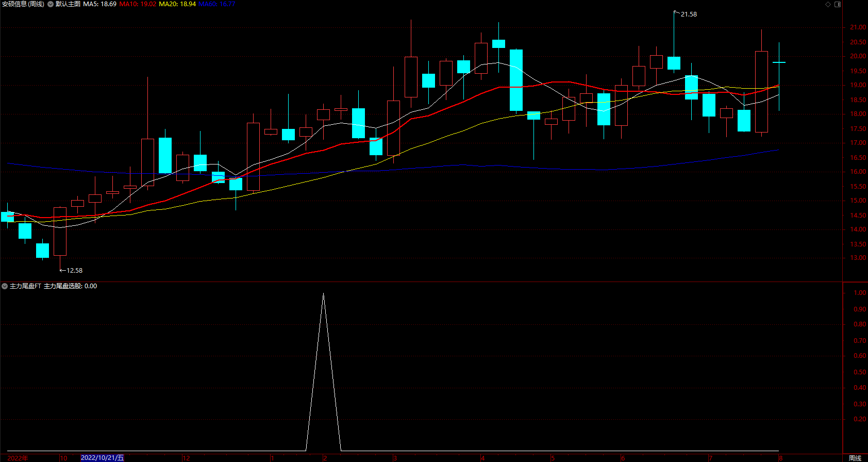Image resolution: width=868 pixels, height=462 pixels.
Task: Click the diamond marker icon at top right
Action: [x=828, y=4]
